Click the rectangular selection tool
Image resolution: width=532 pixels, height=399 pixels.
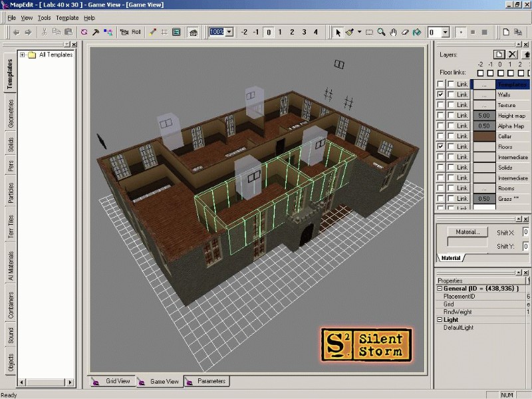tap(370, 32)
